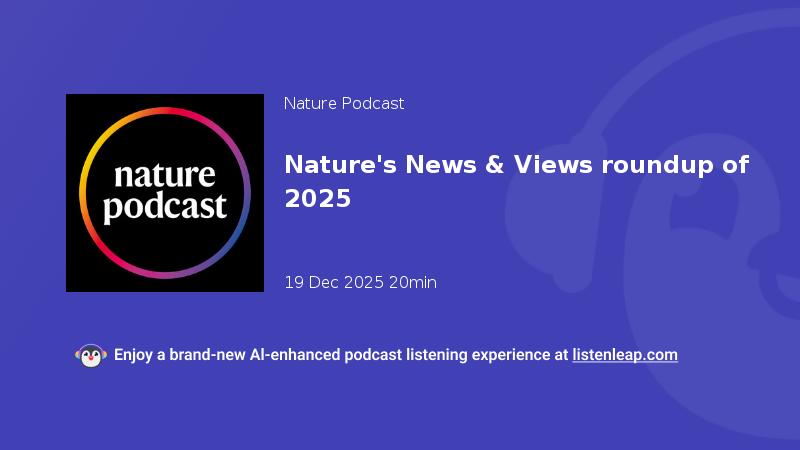Click the penguin mascot icon with headphones
800x450 pixels.
(x=91, y=356)
